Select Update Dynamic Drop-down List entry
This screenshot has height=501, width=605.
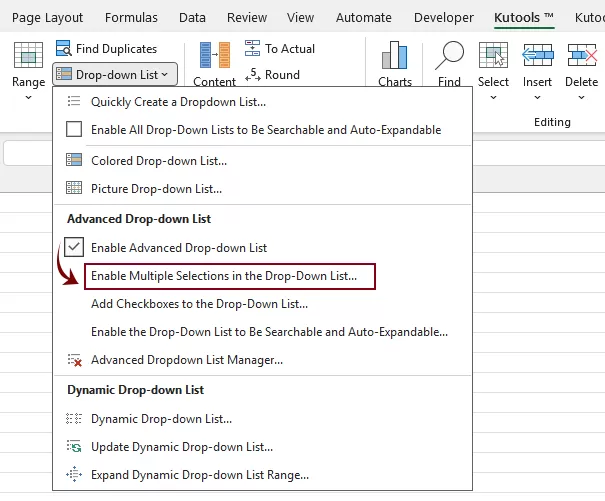262,447
